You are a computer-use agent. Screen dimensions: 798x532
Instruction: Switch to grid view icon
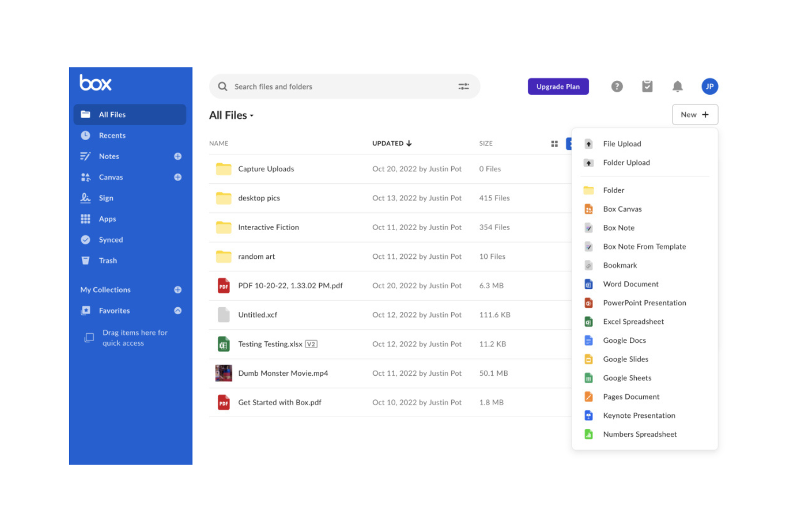(554, 144)
